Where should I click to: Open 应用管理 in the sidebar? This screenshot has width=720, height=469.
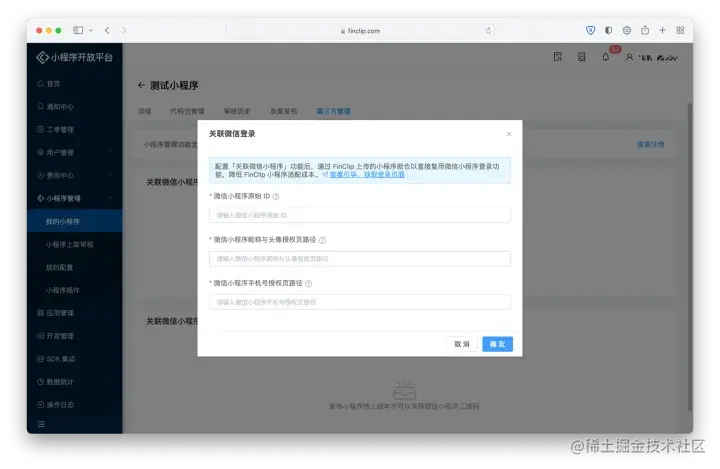55,313
